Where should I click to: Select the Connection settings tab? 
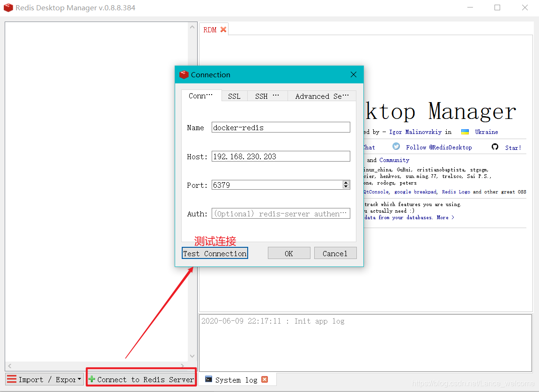tap(201, 96)
